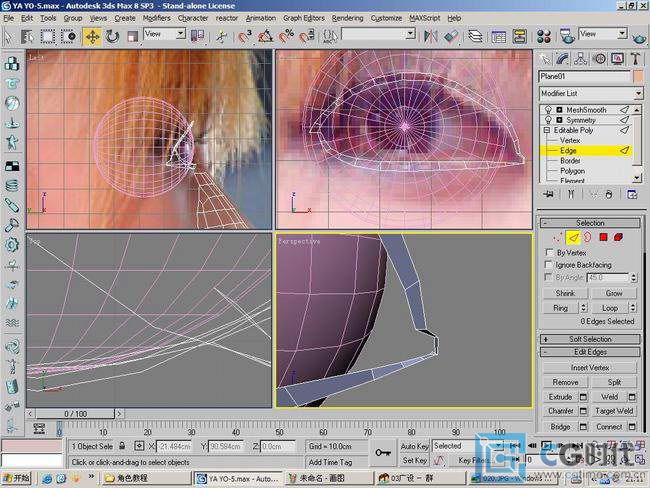
Task: Toggle the 3D Snaps icon
Action: [x=245, y=36]
